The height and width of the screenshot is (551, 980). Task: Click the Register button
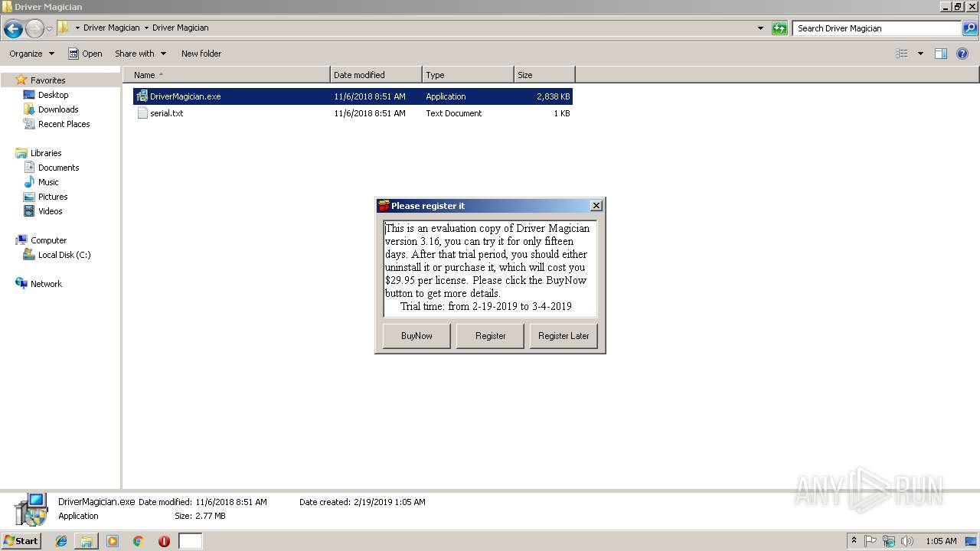[x=490, y=336]
